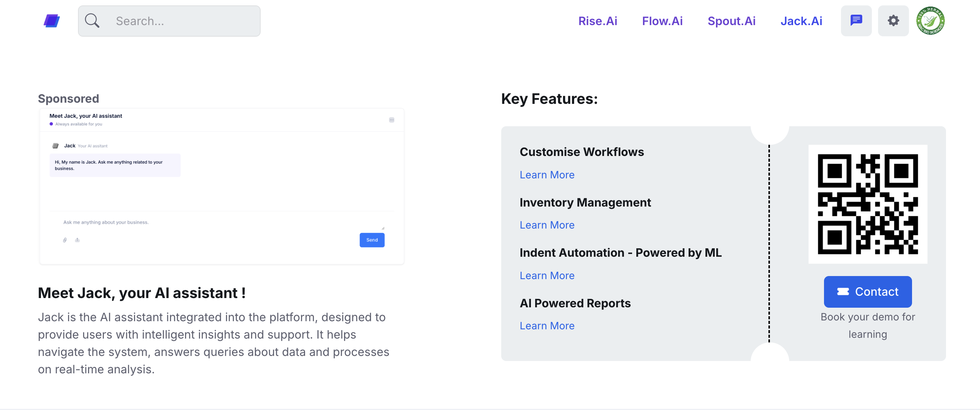The height and width of the screenshot is (410, 980).
Task: Click the Send button in chat preview
Action: click(372, 240)
